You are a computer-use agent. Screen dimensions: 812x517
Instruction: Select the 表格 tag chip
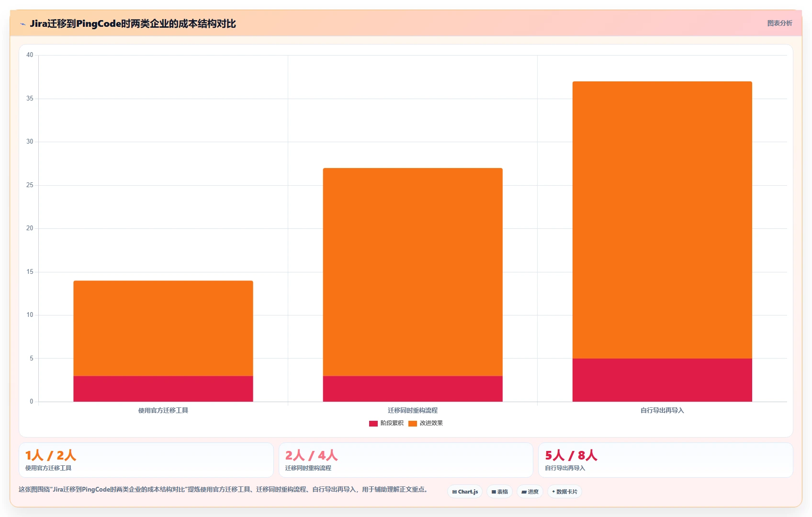tap(500, 492)
